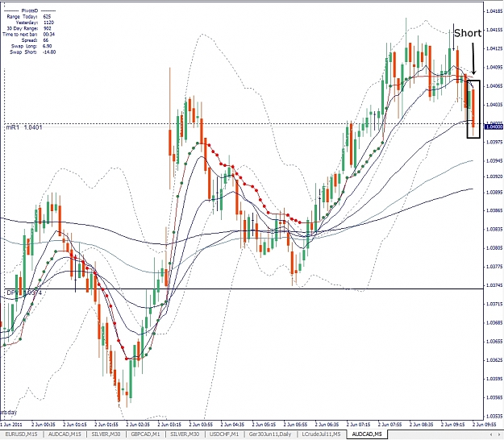Switch to the LCrudeJul11,M5 chart tab

tap(321, 434)
